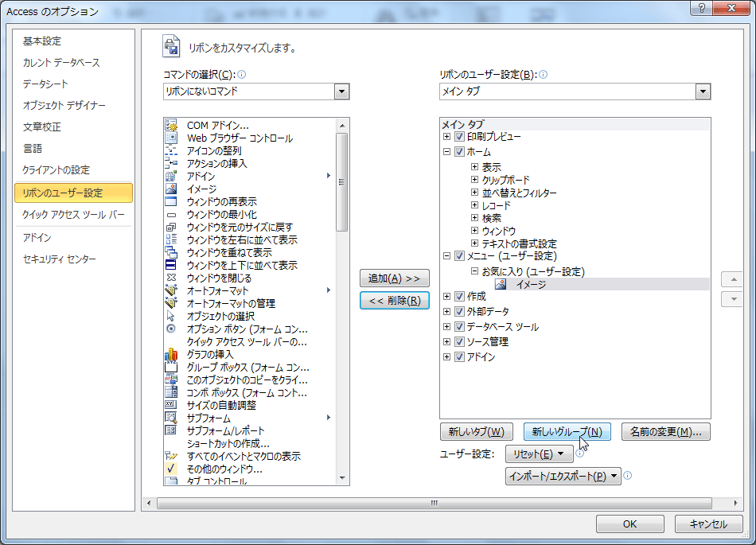756x545 pixels.
Task: Switch to カレント データベース category
Action: tap(61, 63)
